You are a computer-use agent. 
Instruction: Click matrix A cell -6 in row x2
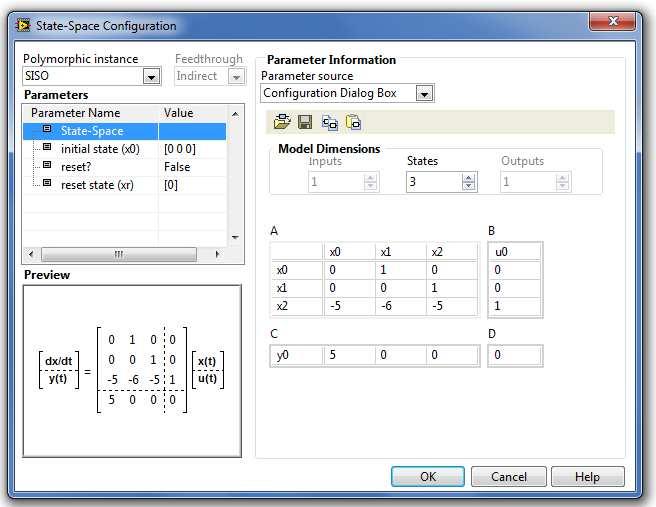[x=400, y=306]
